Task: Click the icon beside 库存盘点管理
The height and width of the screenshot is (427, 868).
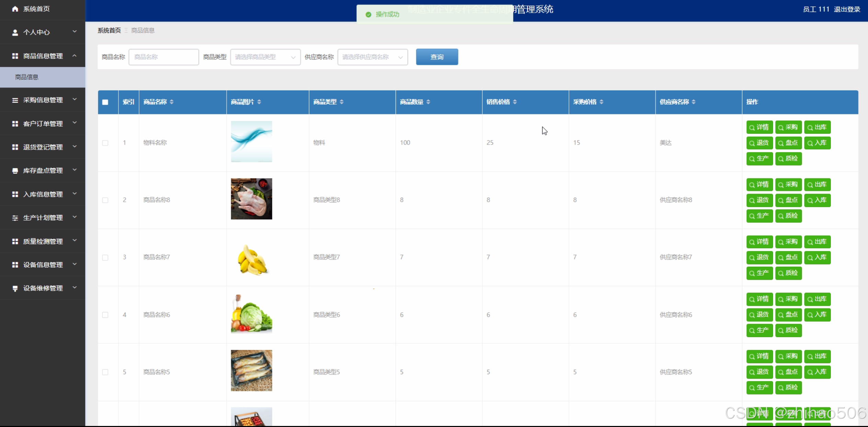Action: point(15,171)
